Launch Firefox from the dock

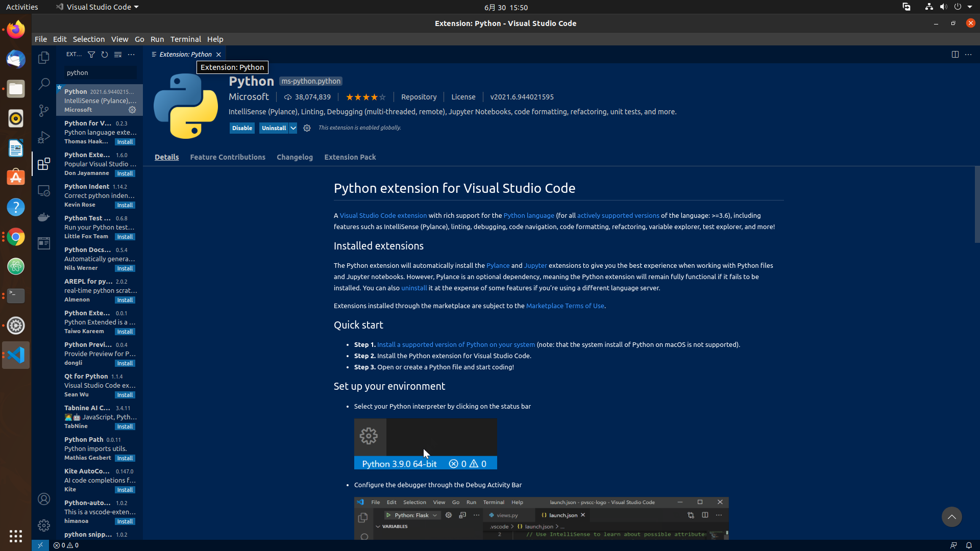[x=16, y=30]
